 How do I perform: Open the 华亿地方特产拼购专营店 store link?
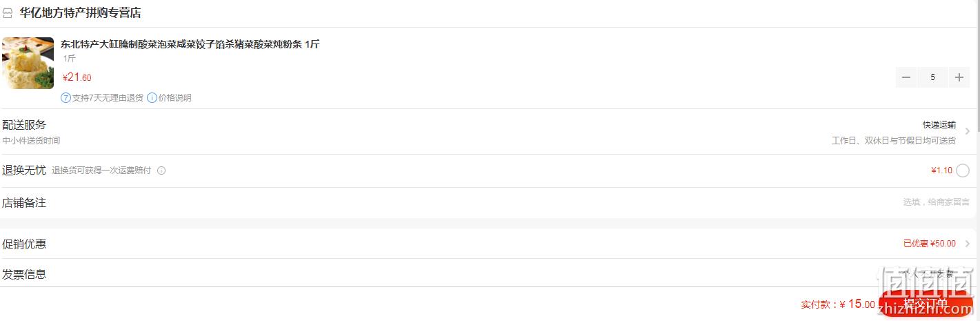pyautogui.click(x=81, y=13)
